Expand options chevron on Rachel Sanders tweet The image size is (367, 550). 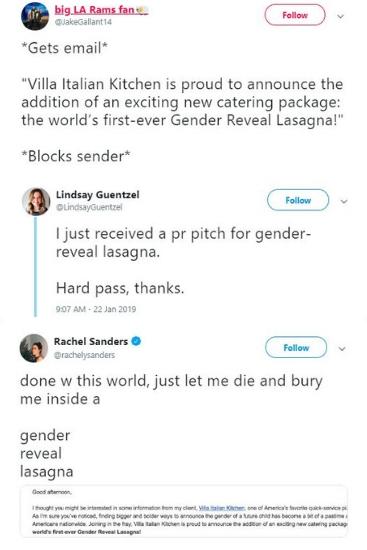click(342, 349)
